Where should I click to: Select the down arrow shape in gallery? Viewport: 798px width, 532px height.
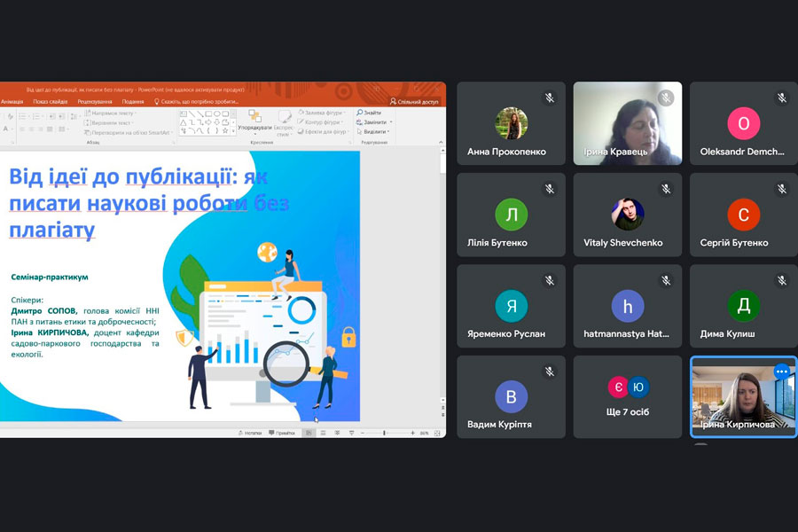click(217, 122)
